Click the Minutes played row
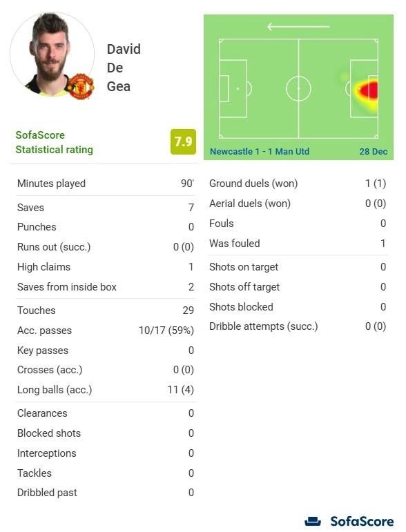Image resolution: width=406 pixels, height=532 pixels. tap(105, 184)
